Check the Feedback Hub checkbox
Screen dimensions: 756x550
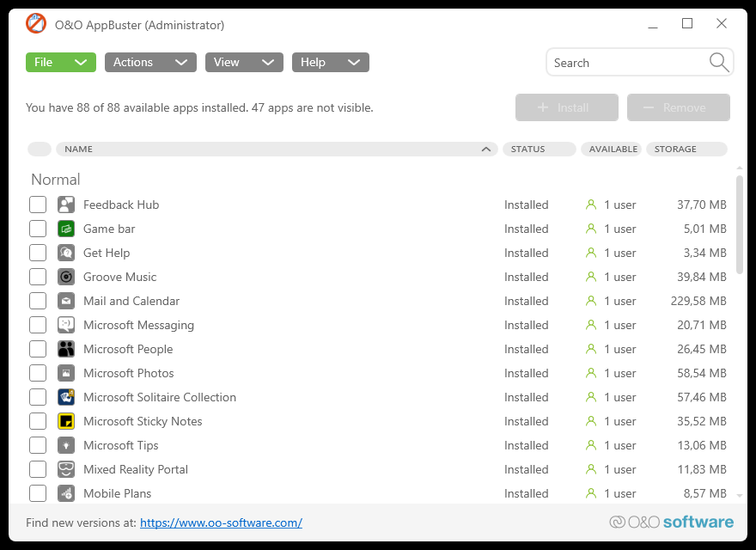[x=38, y=205]
